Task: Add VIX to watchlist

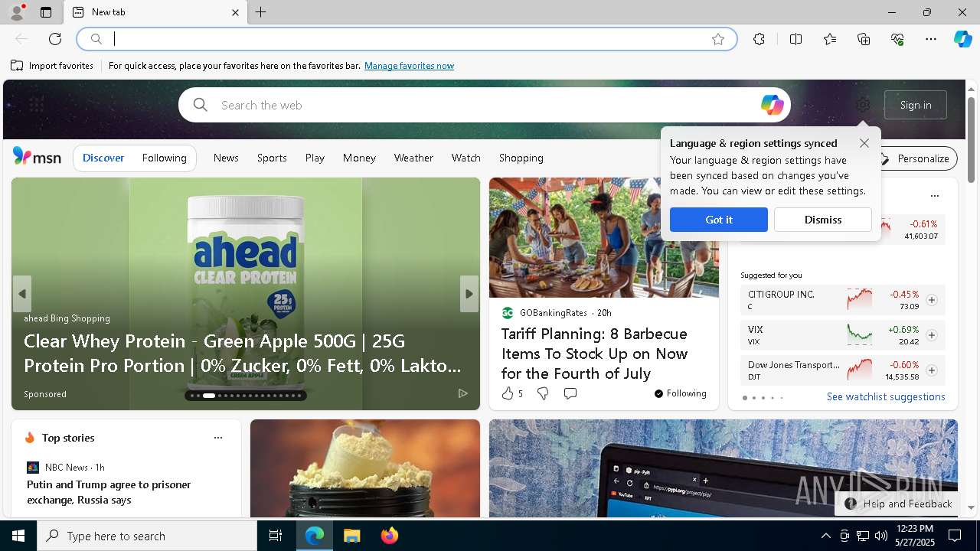Action: tap(931, 335)
